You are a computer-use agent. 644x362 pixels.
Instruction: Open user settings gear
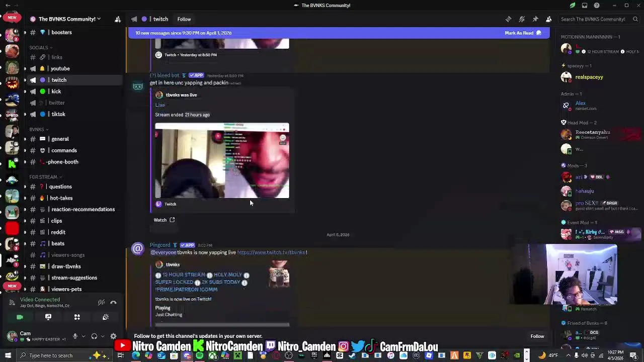tap(113, 336)
